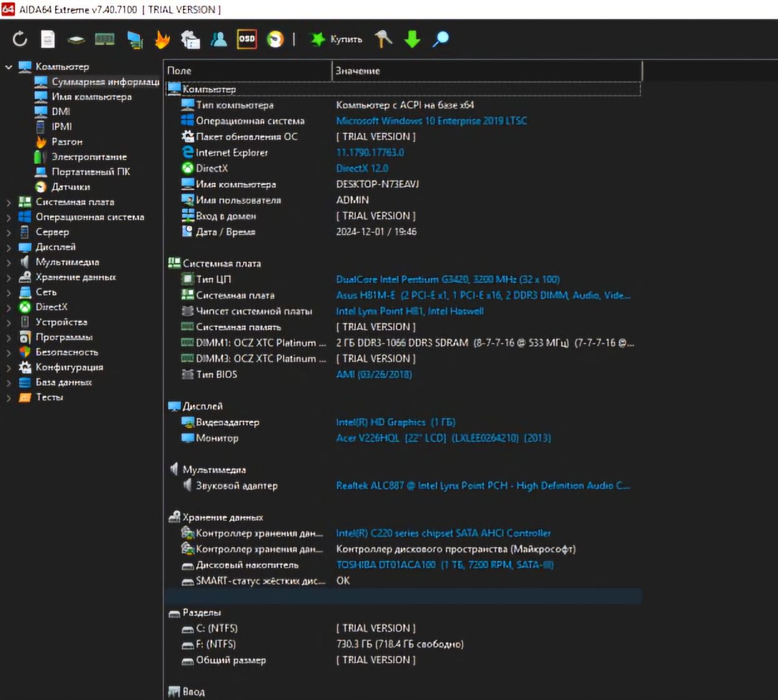778x700 pixels.
Task: Open the memory module toolbar icon
Action: click(105, 39)
